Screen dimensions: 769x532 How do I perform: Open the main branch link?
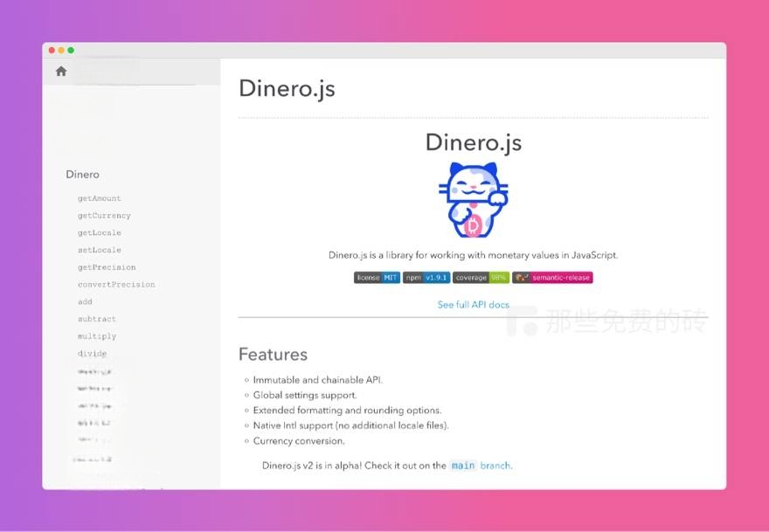point(481,466)
